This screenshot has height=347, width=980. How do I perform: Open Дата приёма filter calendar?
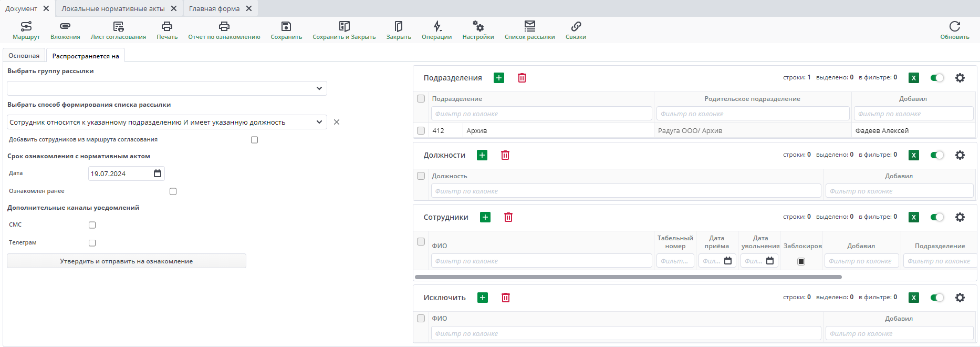728,261
